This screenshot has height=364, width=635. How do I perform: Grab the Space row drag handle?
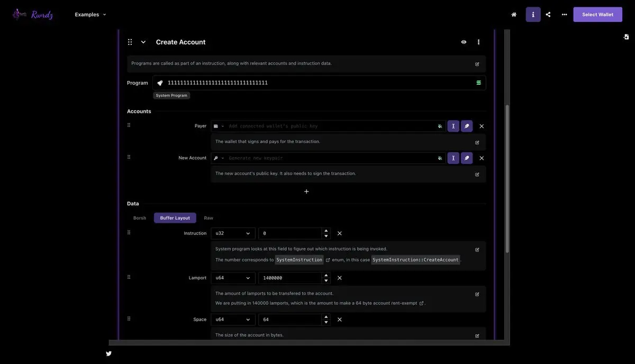(129, 319)
